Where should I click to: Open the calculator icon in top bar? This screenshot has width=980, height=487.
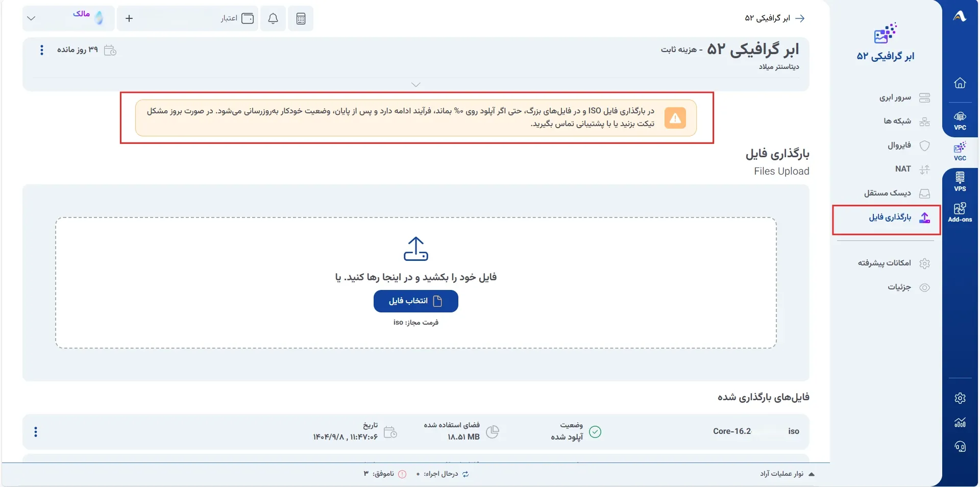click(x=301, y=19)
